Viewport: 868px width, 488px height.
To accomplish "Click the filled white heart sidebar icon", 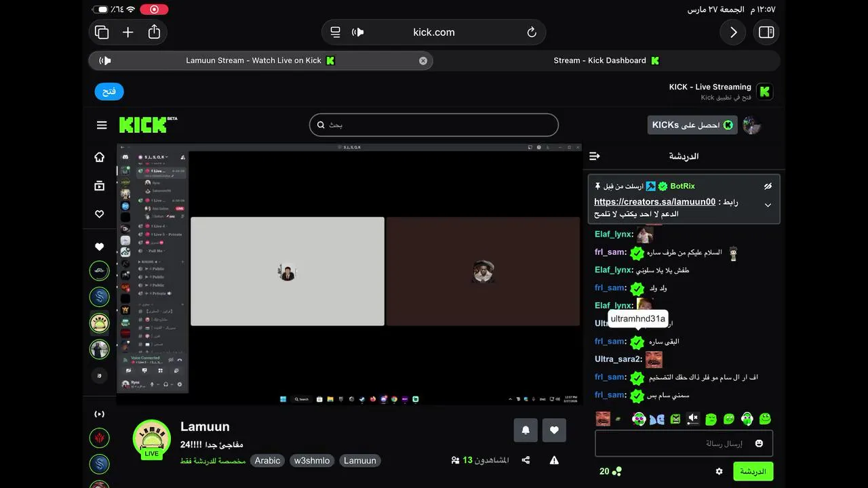I will click(x=100, y=247).
